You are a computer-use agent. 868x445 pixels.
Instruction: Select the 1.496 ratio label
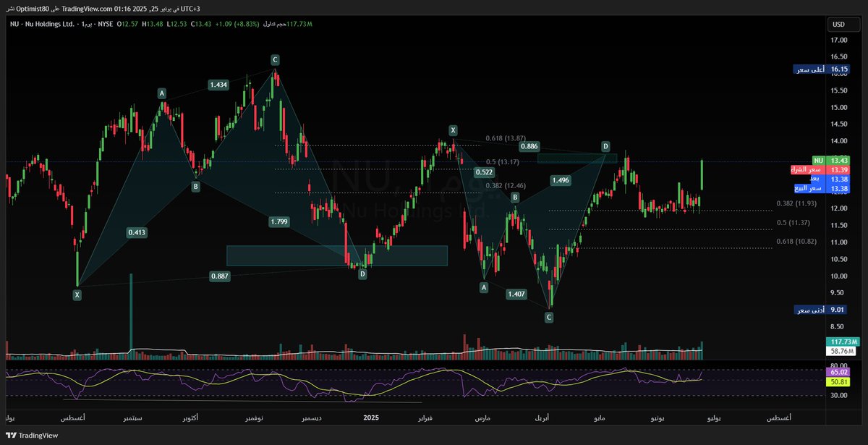click(x=561, y=180)
